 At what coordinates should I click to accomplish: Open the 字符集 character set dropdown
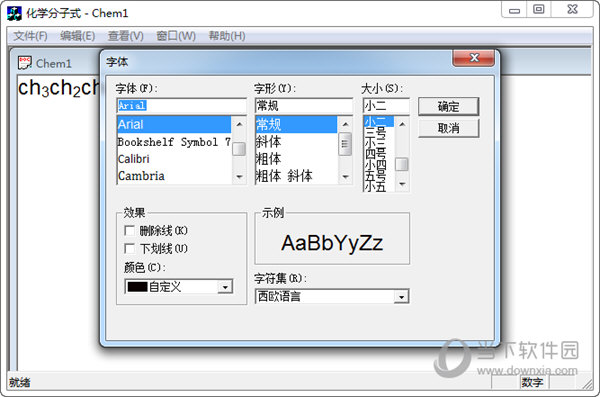point(401,297)
